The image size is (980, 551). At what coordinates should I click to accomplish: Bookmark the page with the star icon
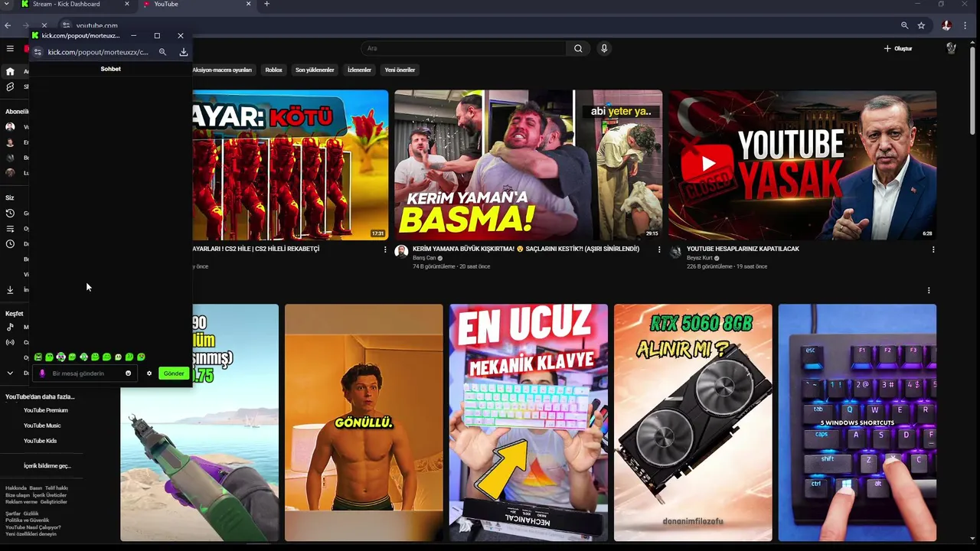[x=921, y=25]
